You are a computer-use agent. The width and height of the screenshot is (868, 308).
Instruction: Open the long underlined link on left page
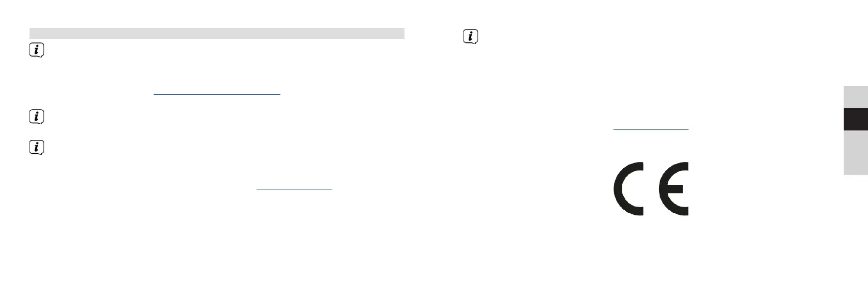tap(217, 94)
